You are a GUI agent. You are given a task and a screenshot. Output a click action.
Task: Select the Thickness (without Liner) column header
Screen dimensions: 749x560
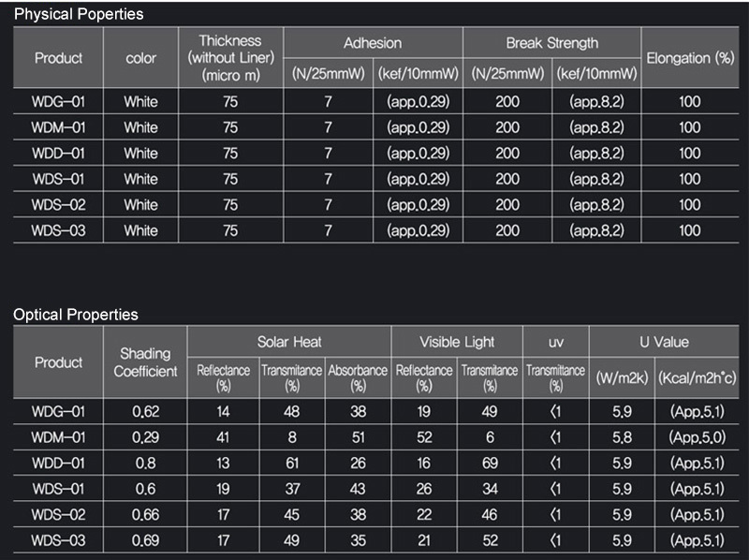(230, 57)
